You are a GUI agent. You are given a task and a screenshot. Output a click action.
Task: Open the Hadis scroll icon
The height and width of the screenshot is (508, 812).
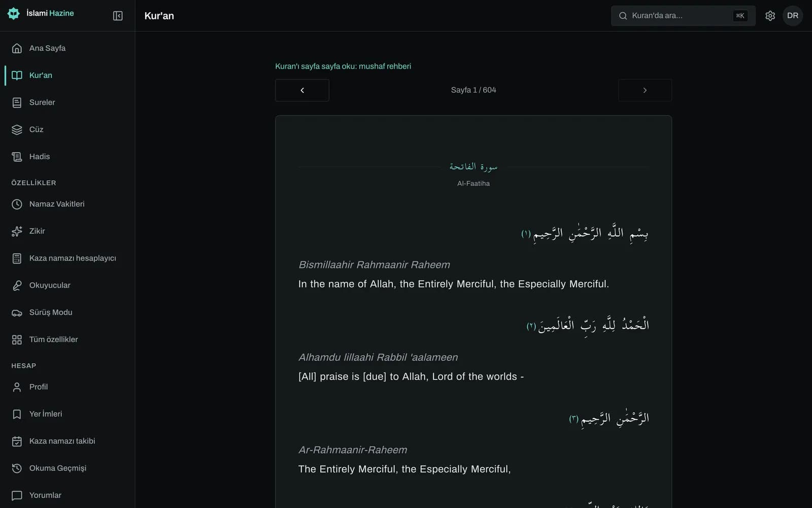(17, 156)
